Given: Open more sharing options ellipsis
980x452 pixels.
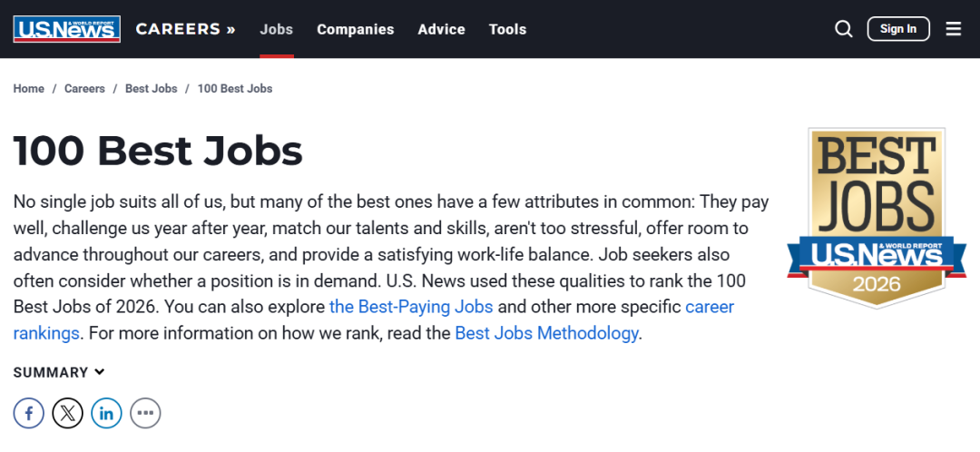Looking at the screenshot, I should click(x=145, y=414).
